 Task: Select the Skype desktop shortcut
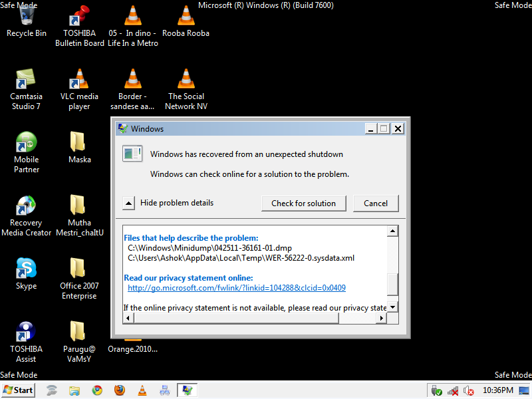coord(26,273)
